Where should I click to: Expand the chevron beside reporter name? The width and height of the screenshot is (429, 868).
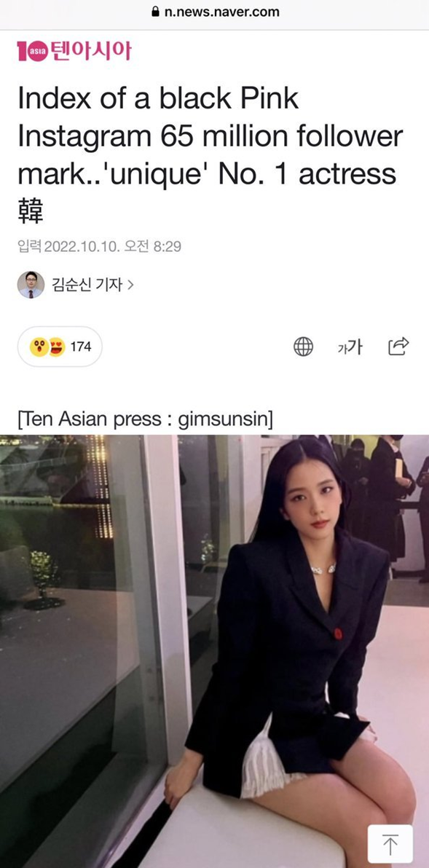pos(130,285)
